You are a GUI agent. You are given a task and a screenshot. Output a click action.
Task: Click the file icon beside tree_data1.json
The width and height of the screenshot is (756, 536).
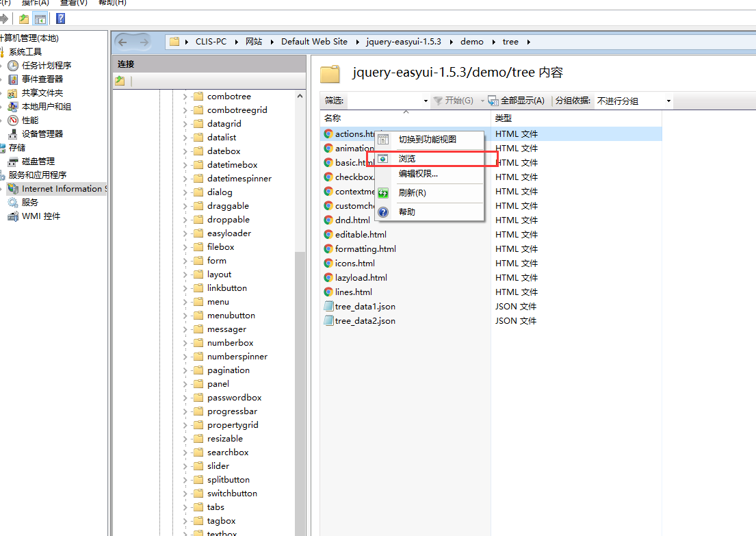tap(328, 307)
